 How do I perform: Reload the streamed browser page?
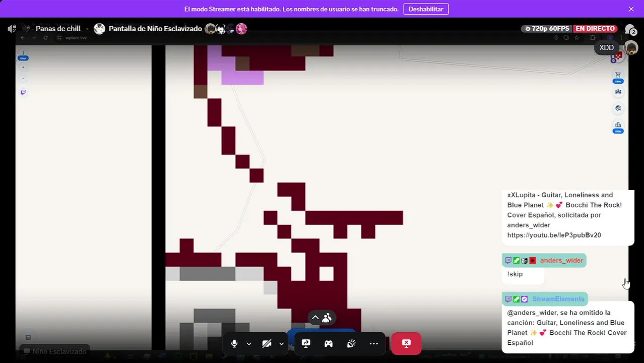click(45, 38)
